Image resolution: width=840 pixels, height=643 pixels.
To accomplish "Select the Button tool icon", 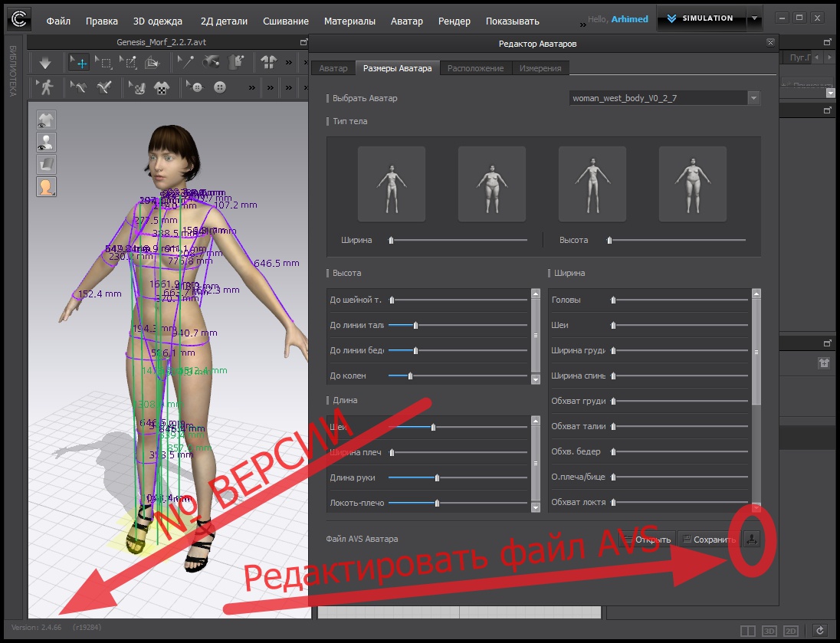I will point(220,87).
